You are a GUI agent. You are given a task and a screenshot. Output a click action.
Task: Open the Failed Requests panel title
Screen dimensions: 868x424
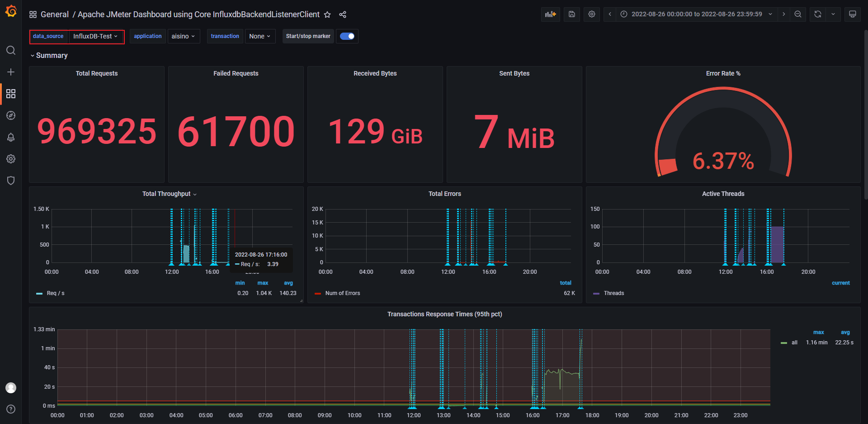pyautogui.click(x=236, y=73)
